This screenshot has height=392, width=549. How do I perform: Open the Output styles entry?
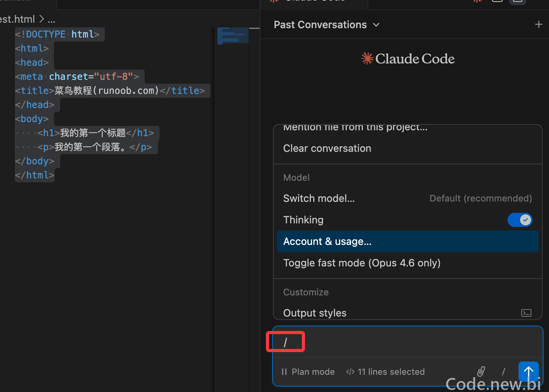coord(407,313)
